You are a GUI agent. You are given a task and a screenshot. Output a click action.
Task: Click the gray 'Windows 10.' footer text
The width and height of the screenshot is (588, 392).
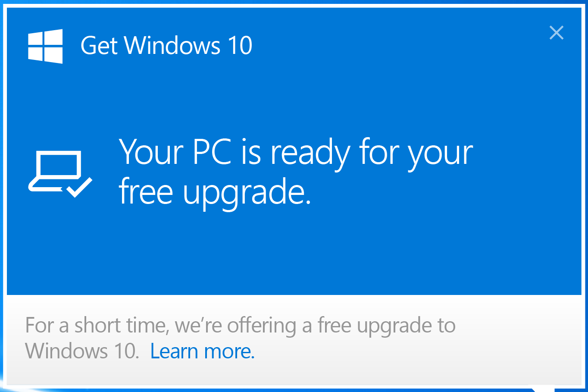(82, 351)
